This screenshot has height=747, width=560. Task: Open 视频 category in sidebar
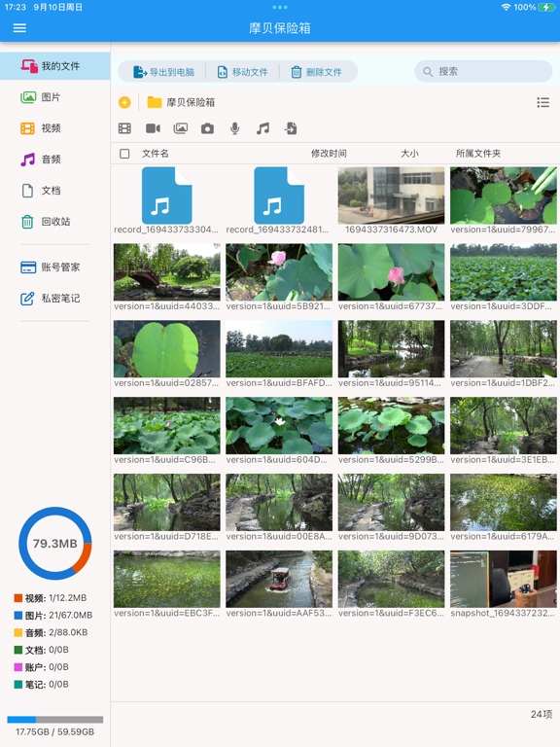click(55, 128)
